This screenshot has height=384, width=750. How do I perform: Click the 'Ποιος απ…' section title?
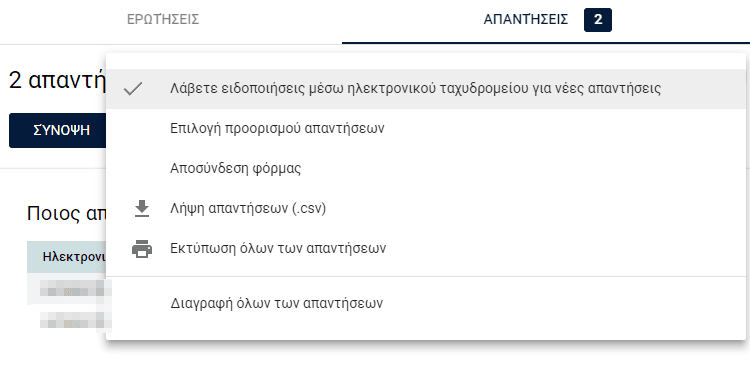(x=66, y=213)
